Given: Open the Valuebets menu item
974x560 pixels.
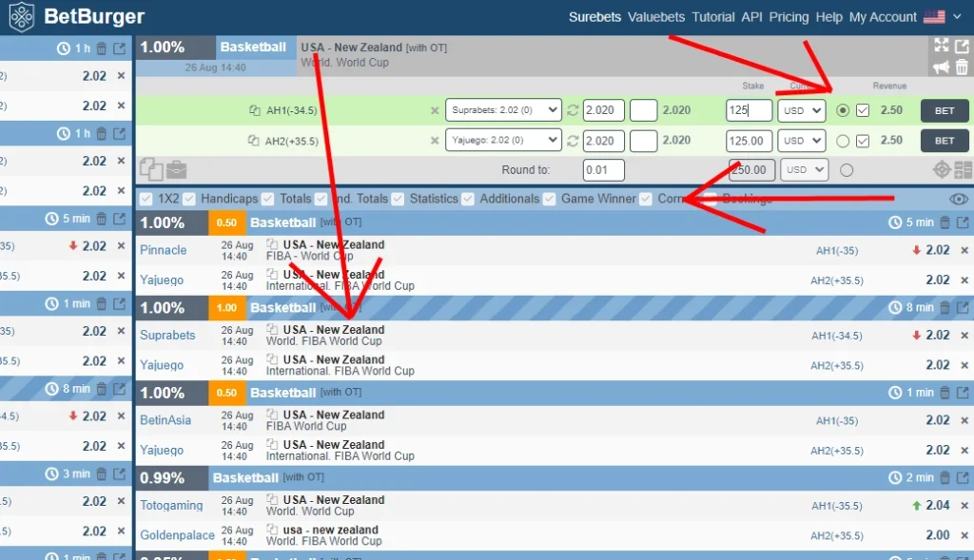Looking at the screenshot, I should (655, 16).
